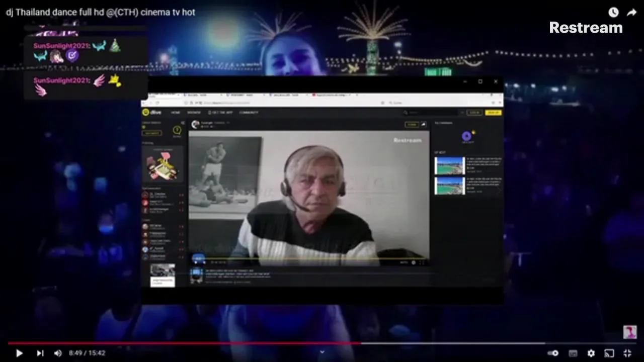Play the paused video
Image resolution: width=644 pixels, height=362 pixels.
[x=19, y=353]
